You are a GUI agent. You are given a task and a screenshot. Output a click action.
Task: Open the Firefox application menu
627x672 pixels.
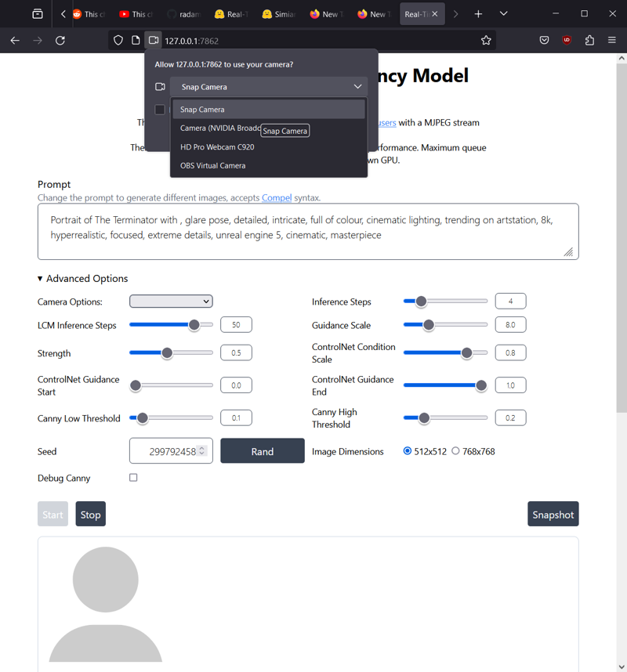(612, 40)
